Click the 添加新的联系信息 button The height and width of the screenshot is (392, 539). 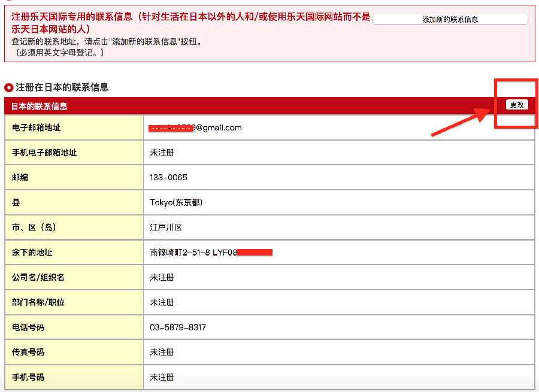[x=450, y=19]
